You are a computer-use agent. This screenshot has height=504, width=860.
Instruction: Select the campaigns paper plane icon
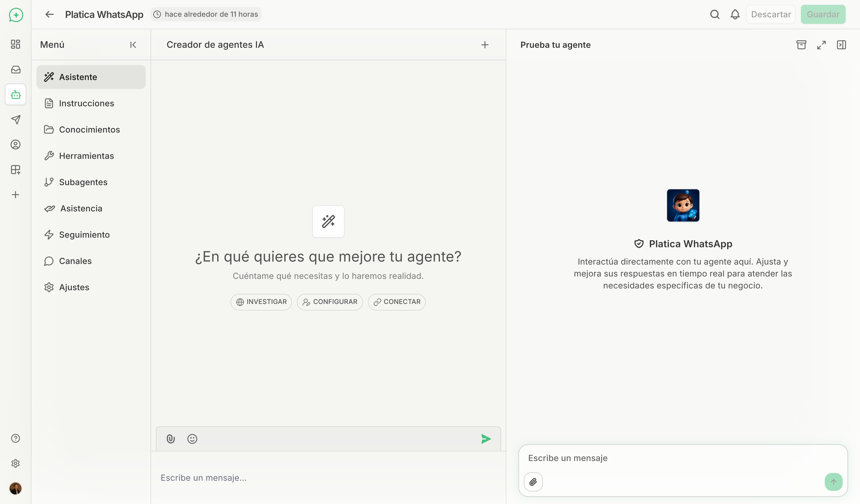tap(16, 119)
